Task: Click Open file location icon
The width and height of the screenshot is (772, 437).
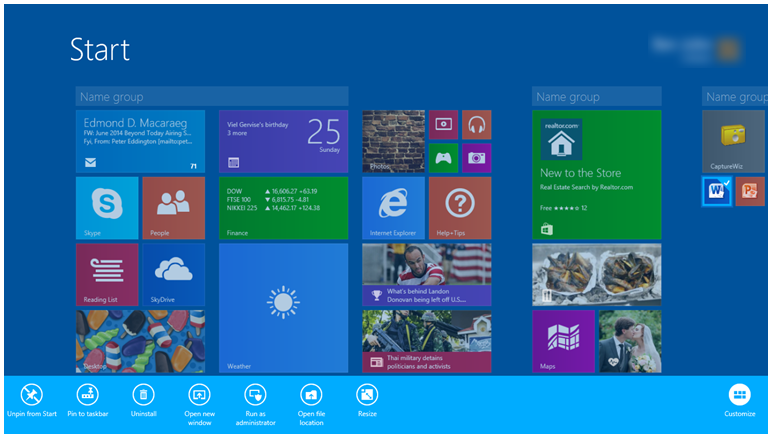Action: tap(311, 394)
